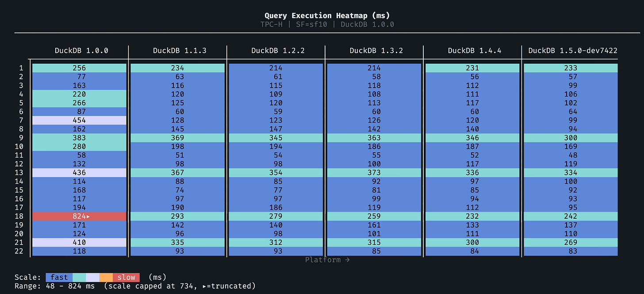Click the 280 cell in row 10
644x294 pixels.
pyautogui.click(x=80, y=147)
